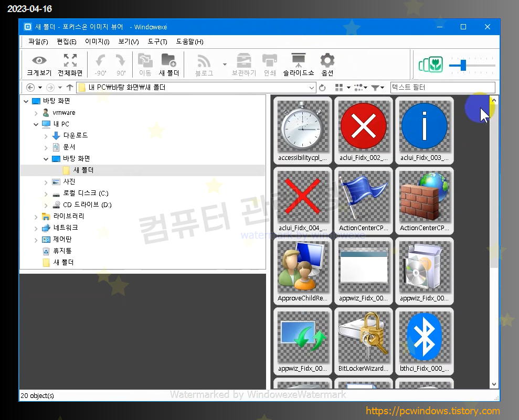Expand the vmware tree node
Image resolution: width=519 pixels, height=420 pixels.
[36, 113]
